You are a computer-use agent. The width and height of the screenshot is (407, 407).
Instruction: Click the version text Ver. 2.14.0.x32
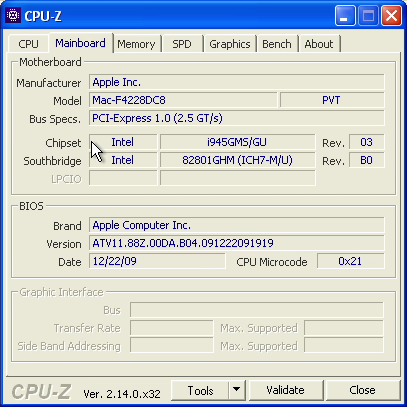pyautogui.click(x=122, y=394)
